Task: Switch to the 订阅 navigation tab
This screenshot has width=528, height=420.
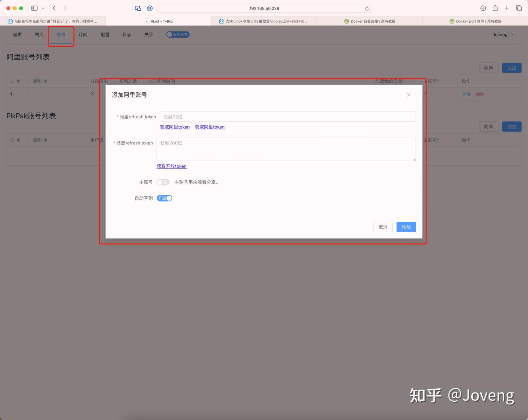Action: pyautogui.click(x=83, y=34)
